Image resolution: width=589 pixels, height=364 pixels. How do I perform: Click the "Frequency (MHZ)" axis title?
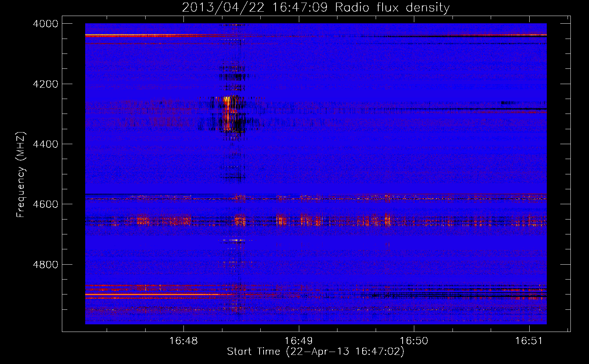pyautogui.click(x=21, y=174)
